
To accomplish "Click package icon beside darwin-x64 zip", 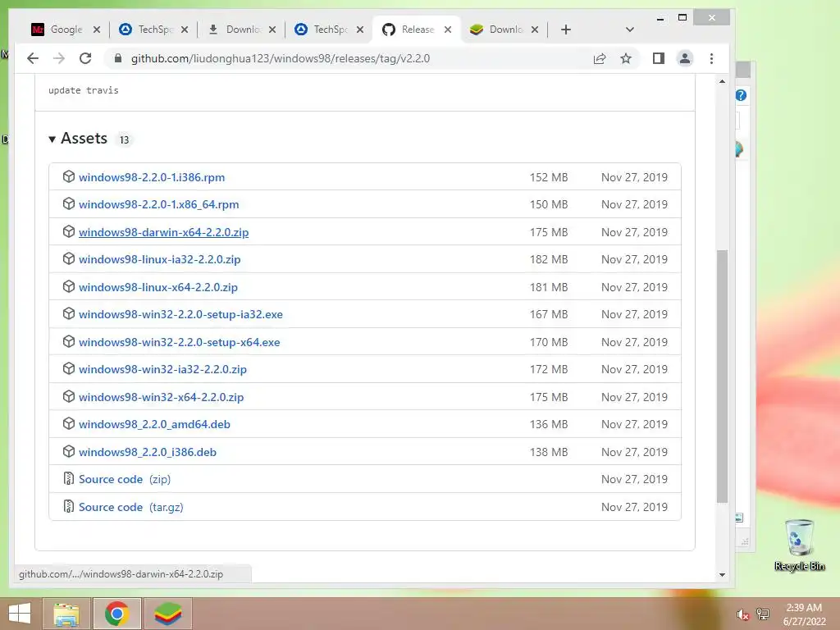I will click(x=69, y=231).
